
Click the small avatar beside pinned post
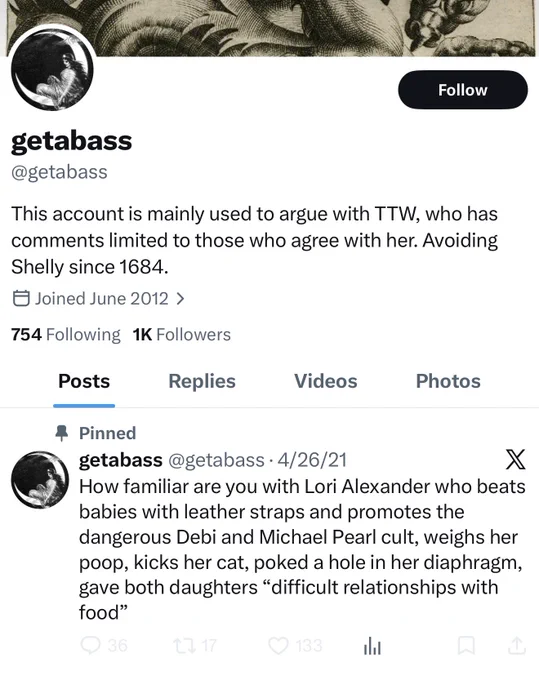pyautogui.click(x=40, y=480)
